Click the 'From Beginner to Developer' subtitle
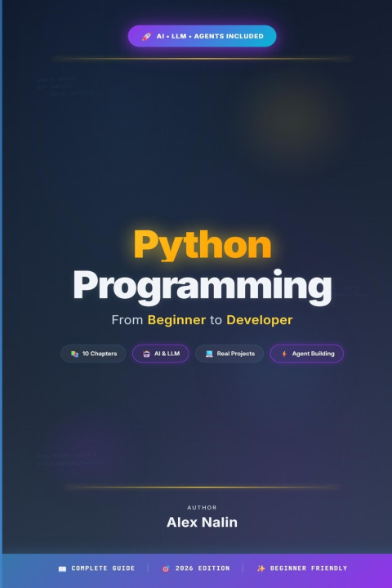392x588 pixels. [x=203, y=320]
